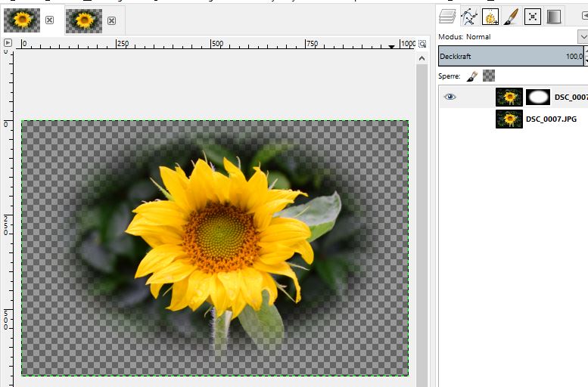Click the Deckkraft spinner arrows
The height and width of the screenshot is (387, 588).
pyautogui.click(x=586, y=56)
